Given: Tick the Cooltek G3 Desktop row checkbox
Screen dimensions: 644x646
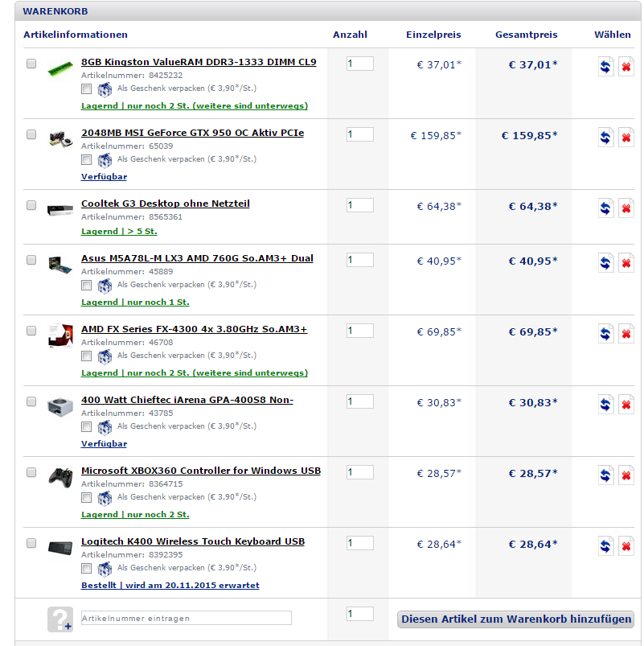Looking at the screenshot, I should click(31, 205).
